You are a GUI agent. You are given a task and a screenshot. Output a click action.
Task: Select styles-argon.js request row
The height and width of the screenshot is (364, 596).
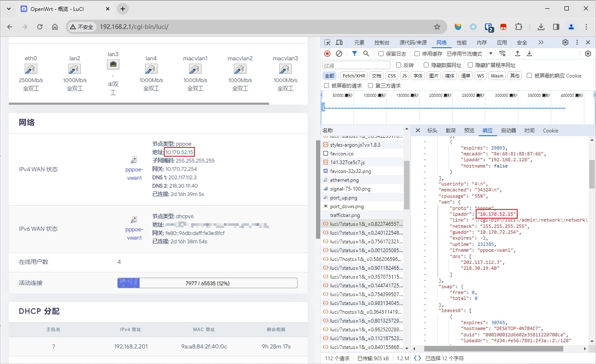(362, 145)
